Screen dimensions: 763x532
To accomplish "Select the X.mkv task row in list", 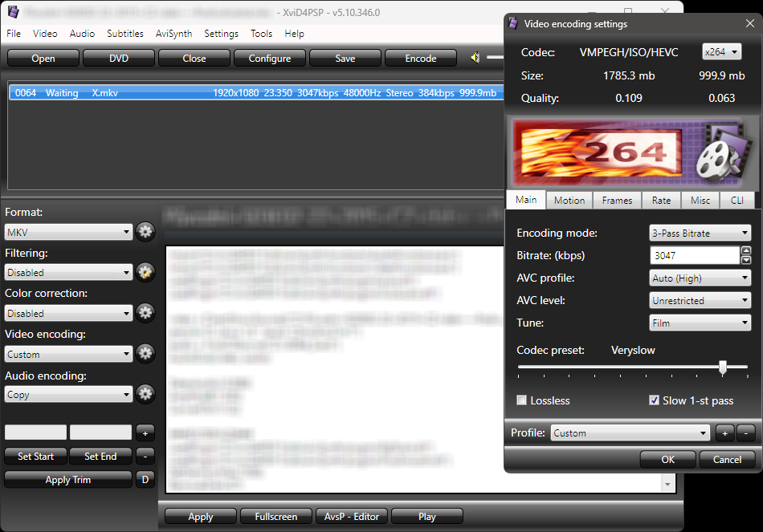I will (x=256, y=93).
